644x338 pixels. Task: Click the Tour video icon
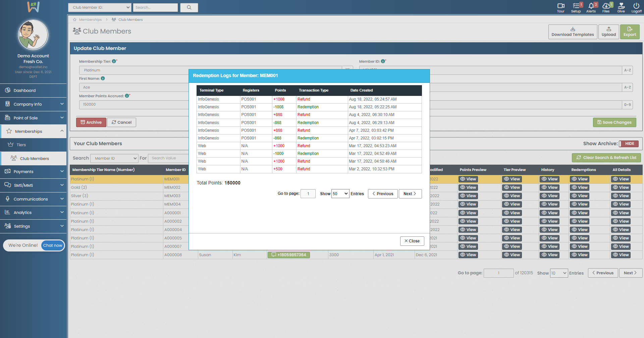click(560, 6)
